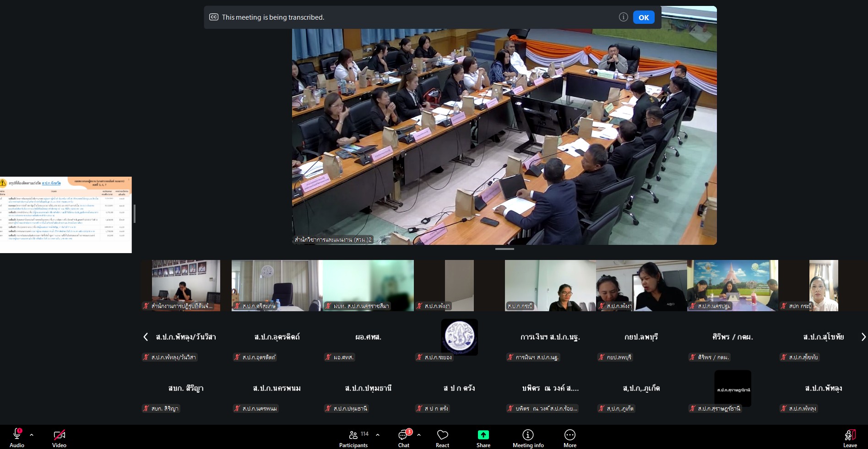Open the Chat options chevron

pos(418,435)
